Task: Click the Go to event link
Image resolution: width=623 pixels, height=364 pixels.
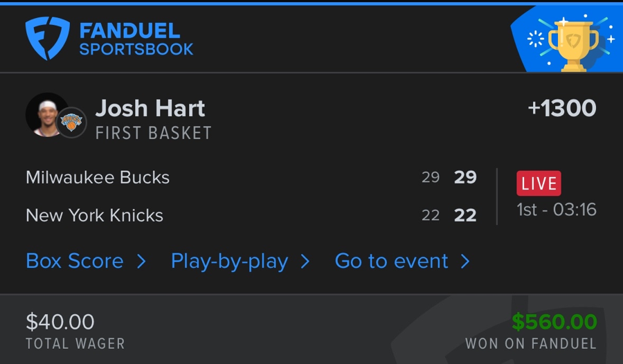Action: coord(391,261)
